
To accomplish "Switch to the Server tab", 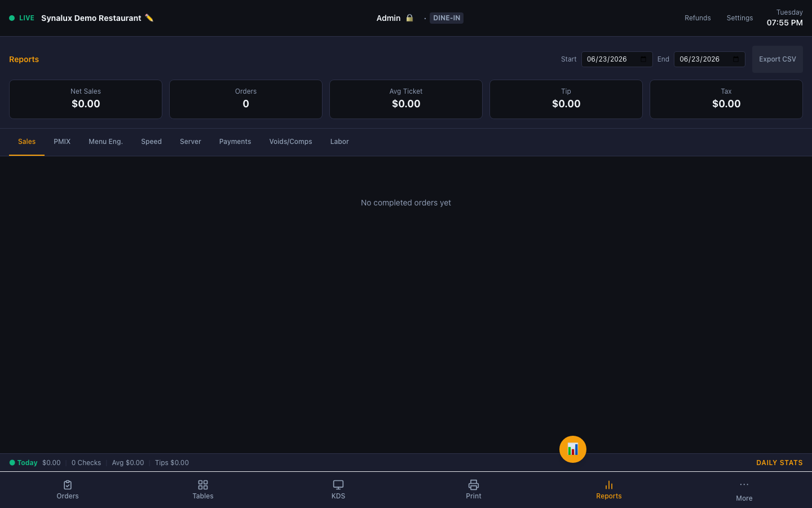I will click(x=191, y=142).
